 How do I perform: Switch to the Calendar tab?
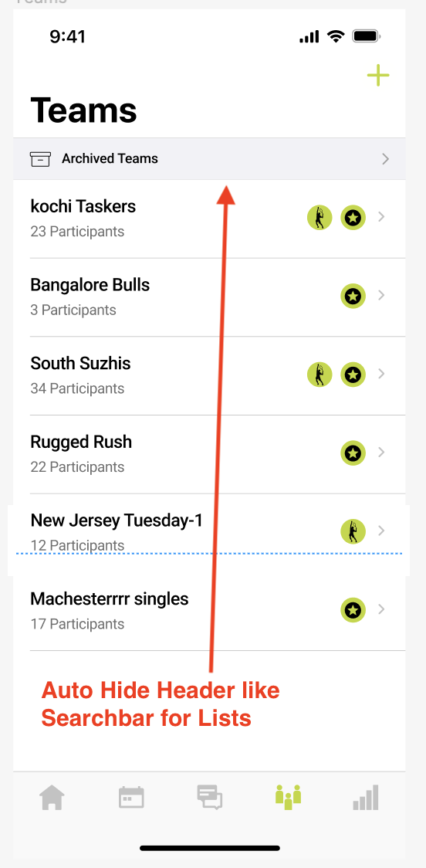tap(131, 798)
